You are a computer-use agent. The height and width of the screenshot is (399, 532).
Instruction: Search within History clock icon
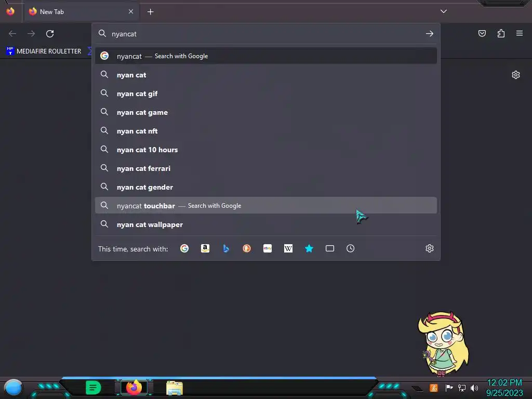[x=351, y=248]
